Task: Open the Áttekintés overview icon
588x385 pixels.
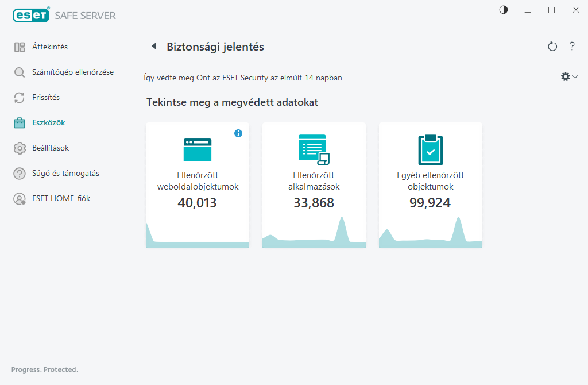Action: (x=20, y=47)
